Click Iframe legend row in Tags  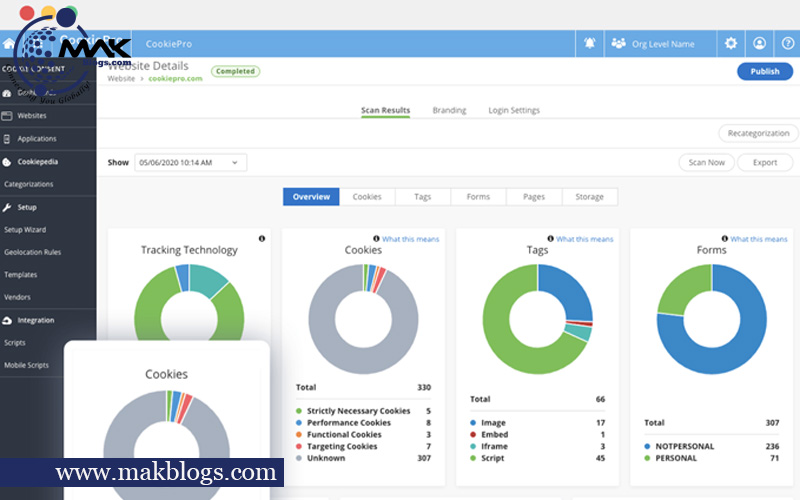(x=537, y=446)
